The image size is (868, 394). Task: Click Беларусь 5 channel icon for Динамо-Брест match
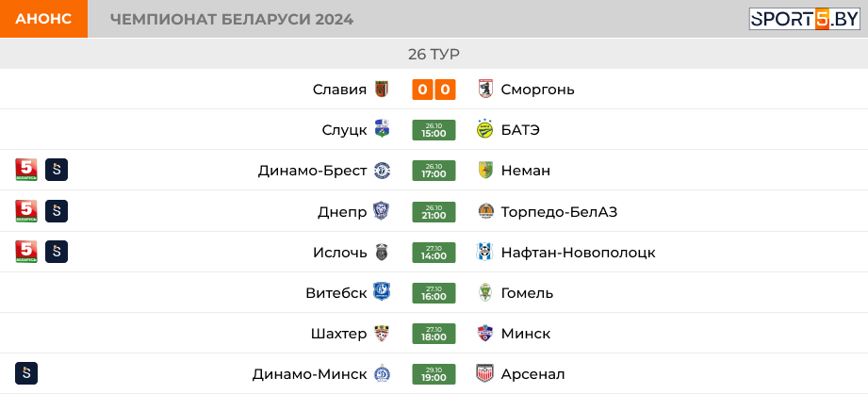[x=26, y=170]
